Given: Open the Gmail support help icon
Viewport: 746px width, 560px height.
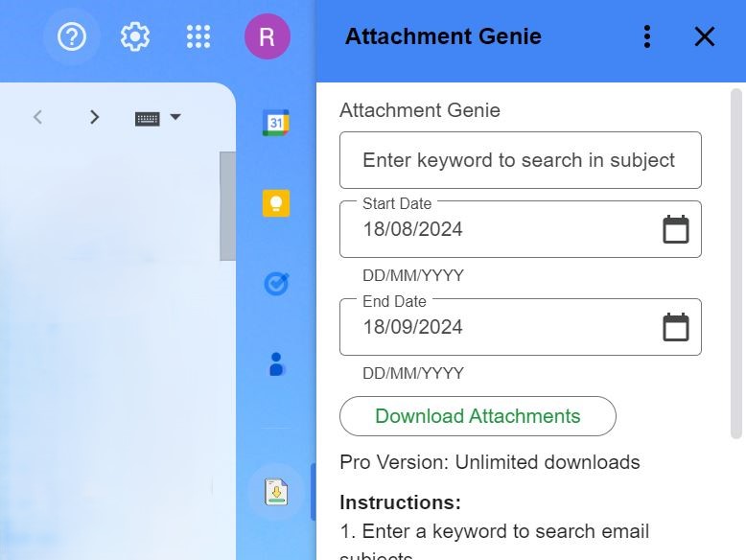Looking at the screenshot, I should pos(72,36).
